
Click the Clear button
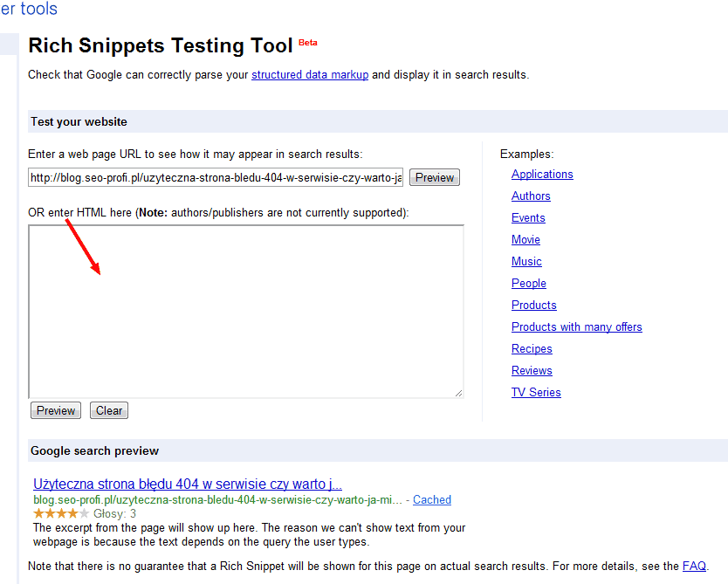click(109, 410)
